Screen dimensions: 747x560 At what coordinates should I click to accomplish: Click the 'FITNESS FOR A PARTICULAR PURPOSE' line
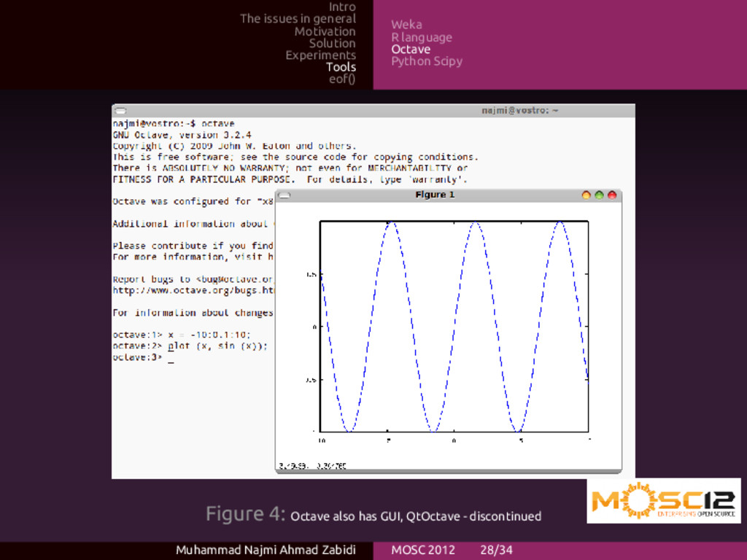(x=290, y=179)
